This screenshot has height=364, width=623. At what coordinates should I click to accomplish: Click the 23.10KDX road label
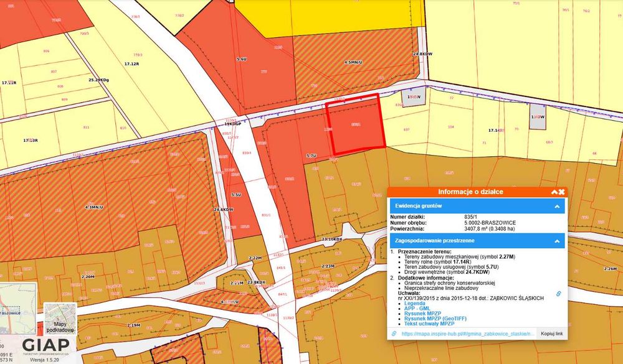[x=332, y=240]
